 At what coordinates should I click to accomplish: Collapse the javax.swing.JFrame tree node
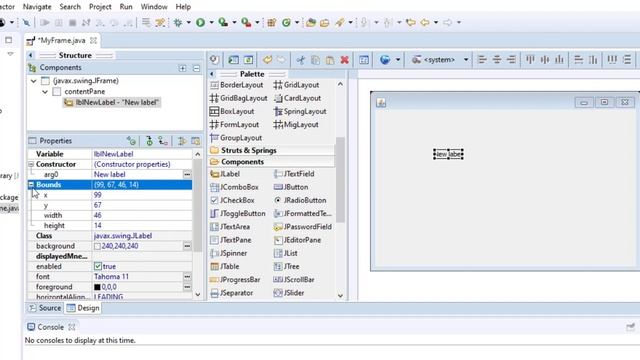click(33, 81)
